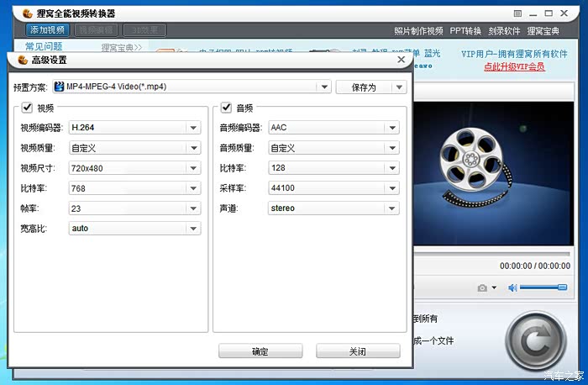Click the 点此升级VIP会员 link
Image resolution: width=588 pixels, height=385 pixels.
click(x=514, y=66)
